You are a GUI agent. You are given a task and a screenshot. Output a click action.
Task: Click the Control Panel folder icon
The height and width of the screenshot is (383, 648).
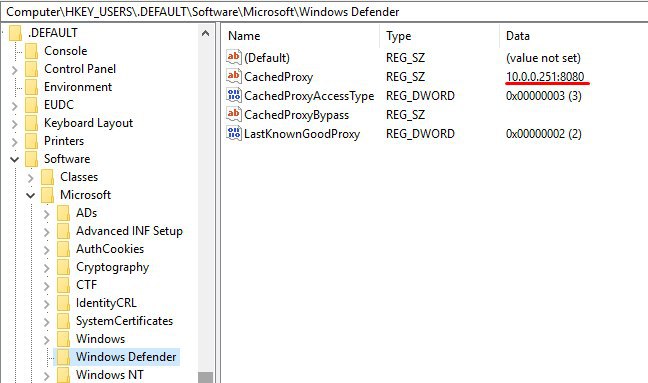(x=31, y=69)
